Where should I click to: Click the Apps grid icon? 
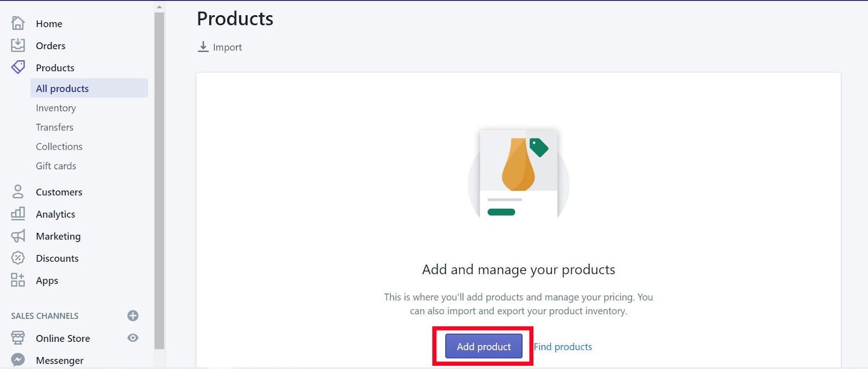(x=18, y=280)
